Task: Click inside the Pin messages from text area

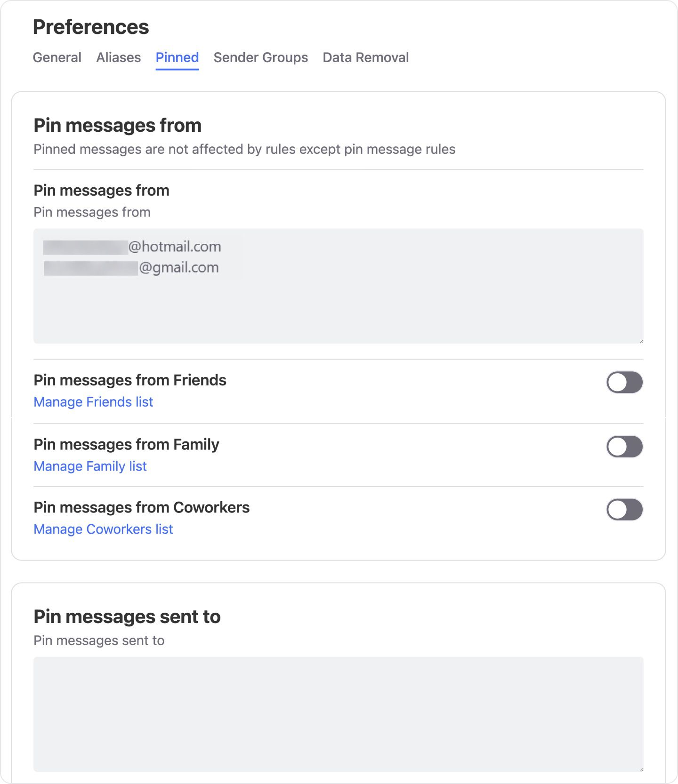Action: (338, 306)
